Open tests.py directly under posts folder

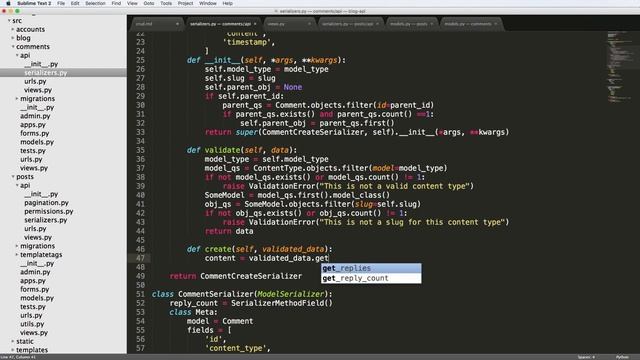click(33, 307)
